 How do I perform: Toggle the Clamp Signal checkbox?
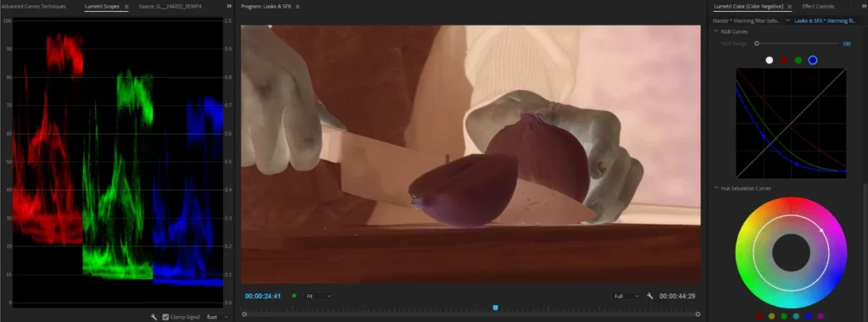[165, 317]
